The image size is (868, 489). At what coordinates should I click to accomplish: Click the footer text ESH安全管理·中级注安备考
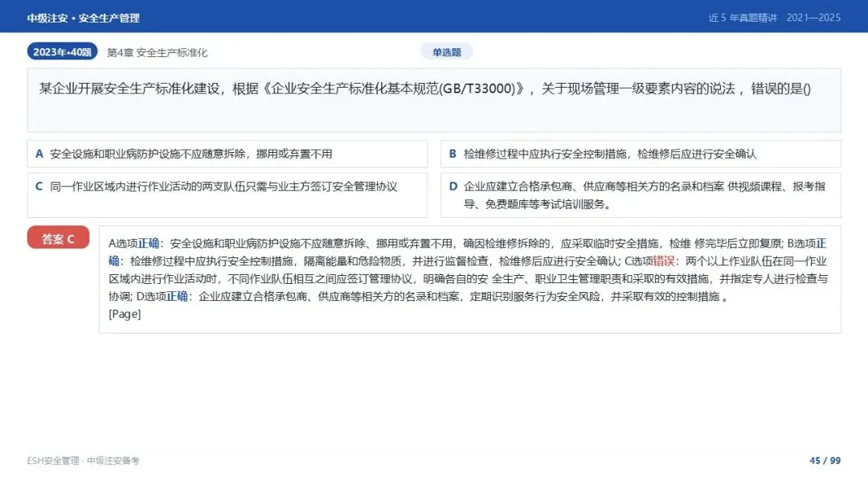point(83,461)
